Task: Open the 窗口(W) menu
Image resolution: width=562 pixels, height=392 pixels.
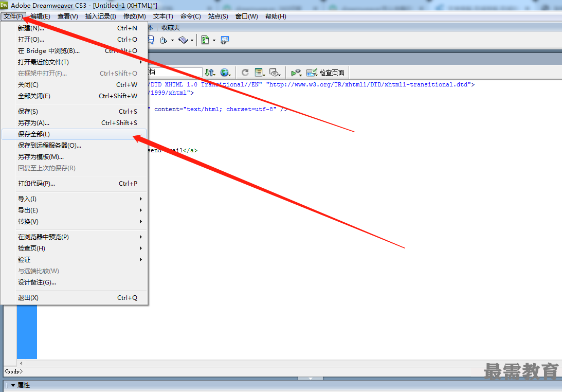Action: 247,16
